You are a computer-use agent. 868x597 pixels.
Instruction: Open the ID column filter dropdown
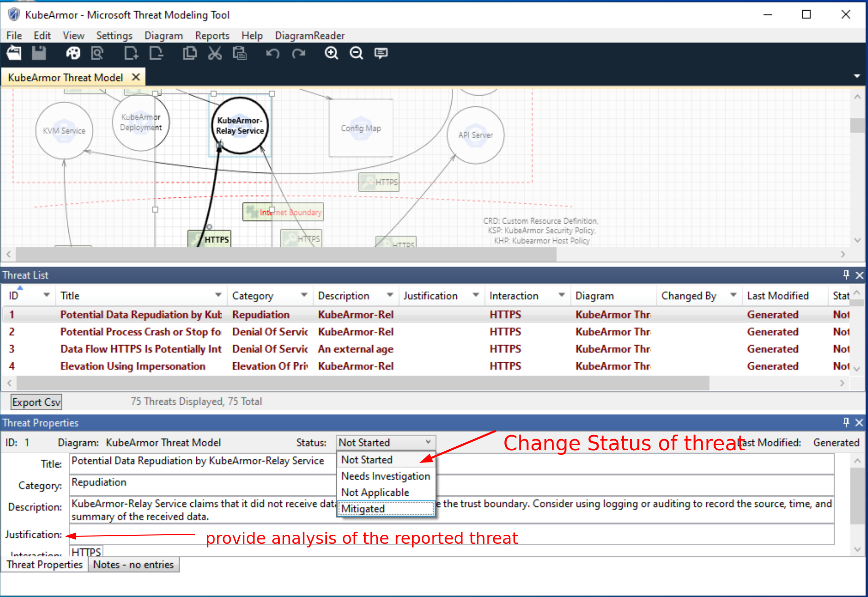pyautogui.click(x=47, y=295)
